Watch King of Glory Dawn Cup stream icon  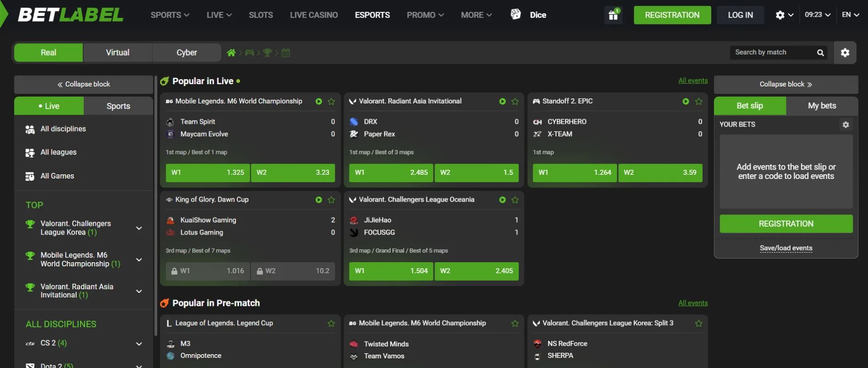point(319,200)
